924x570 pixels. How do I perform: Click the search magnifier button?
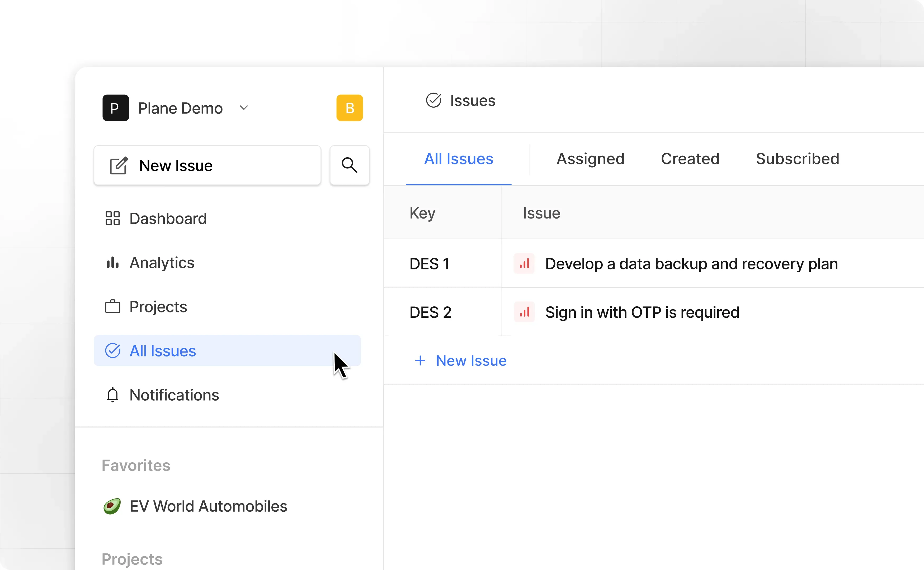point(349,165)
